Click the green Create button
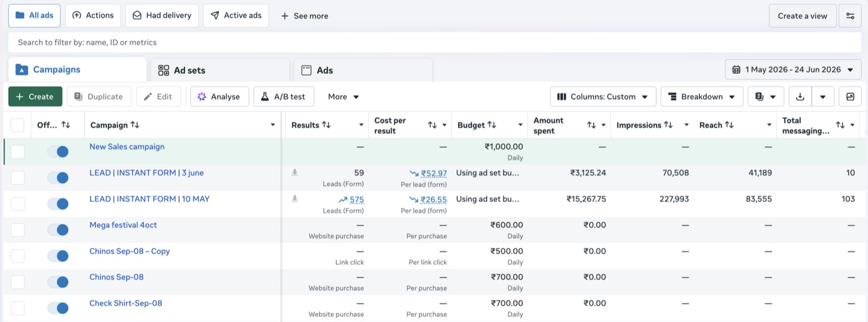The image size is (868, 322). [35, 97]
